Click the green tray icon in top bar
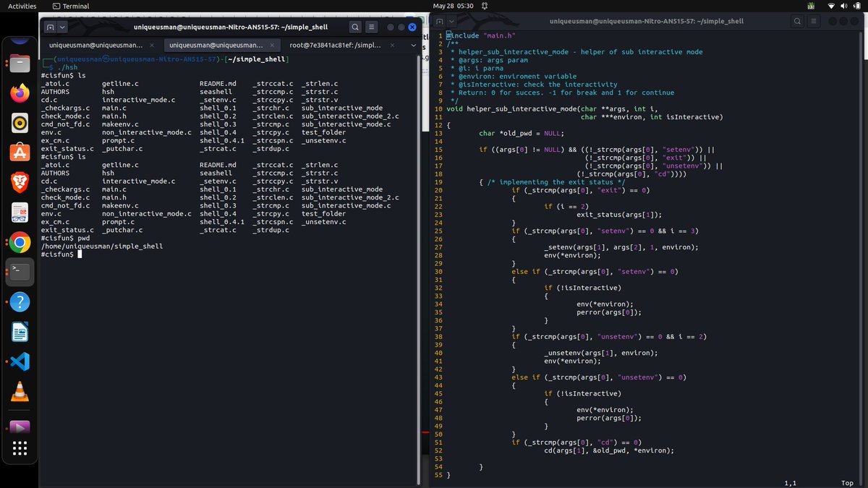868x488 pixels. [x=811, y=6]
